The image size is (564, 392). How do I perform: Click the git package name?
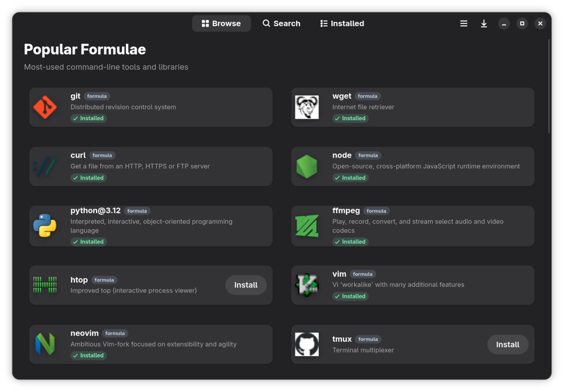click(76, 96)
